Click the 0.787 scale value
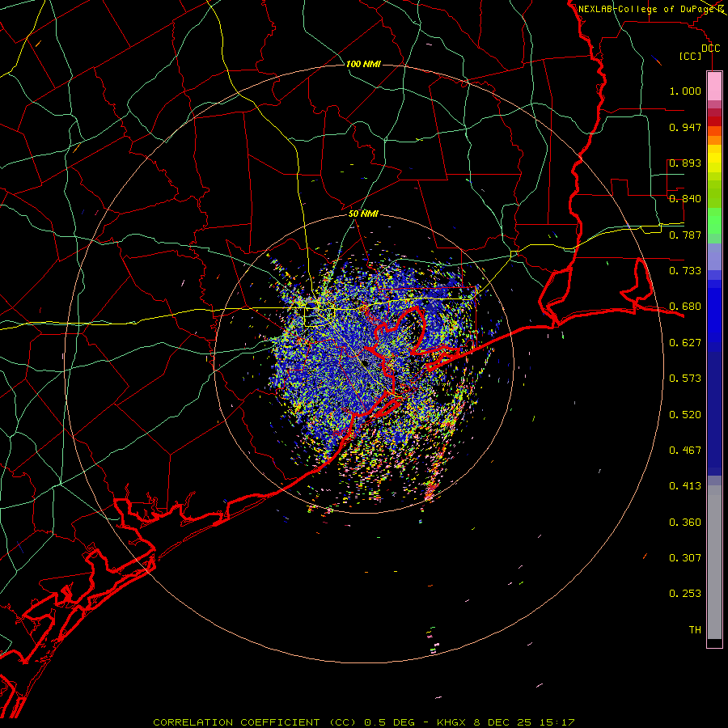Screen dimensions: 728x728 click(x=685, y=235)
